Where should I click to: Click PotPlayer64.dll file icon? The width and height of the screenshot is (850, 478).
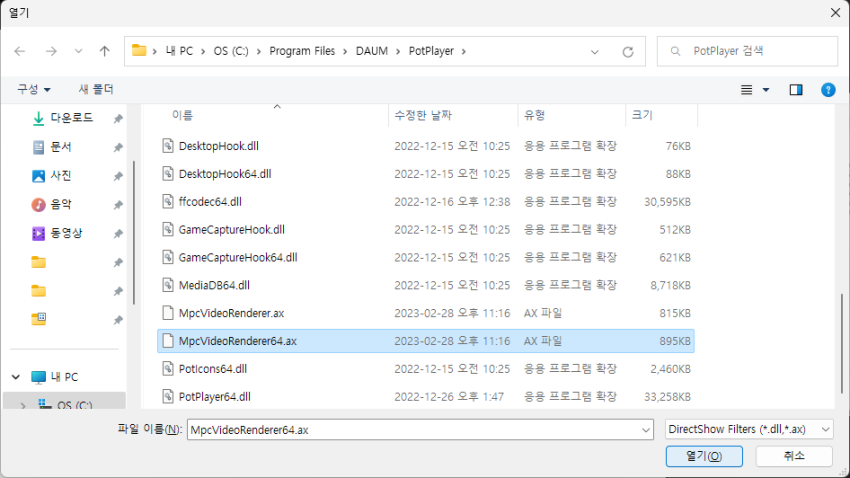coord(168,396)
